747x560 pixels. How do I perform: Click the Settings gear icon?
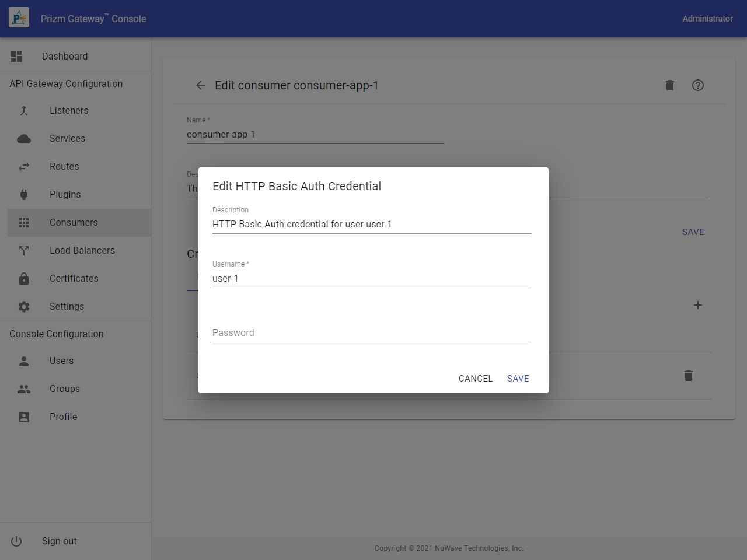tap(24, 307)
